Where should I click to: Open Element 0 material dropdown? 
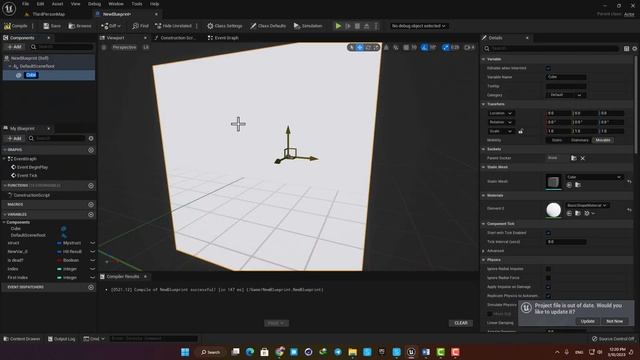coord(587,205)
